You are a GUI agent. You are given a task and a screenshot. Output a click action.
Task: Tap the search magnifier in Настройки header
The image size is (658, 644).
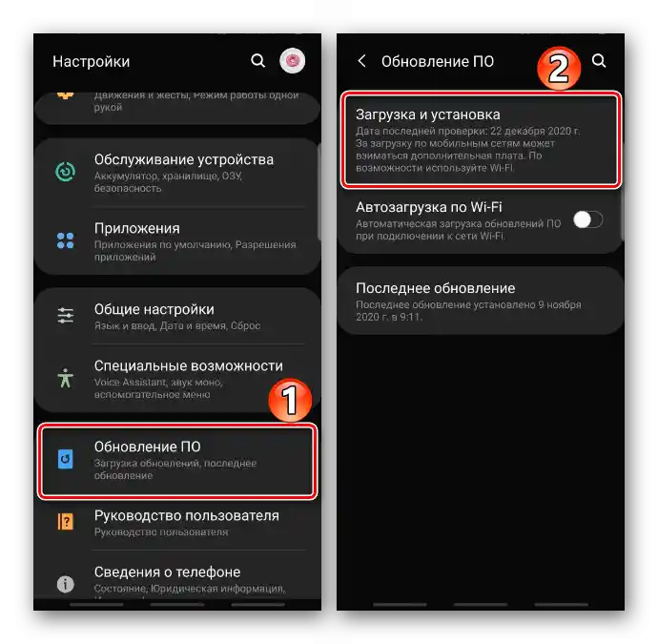(257, 61)
